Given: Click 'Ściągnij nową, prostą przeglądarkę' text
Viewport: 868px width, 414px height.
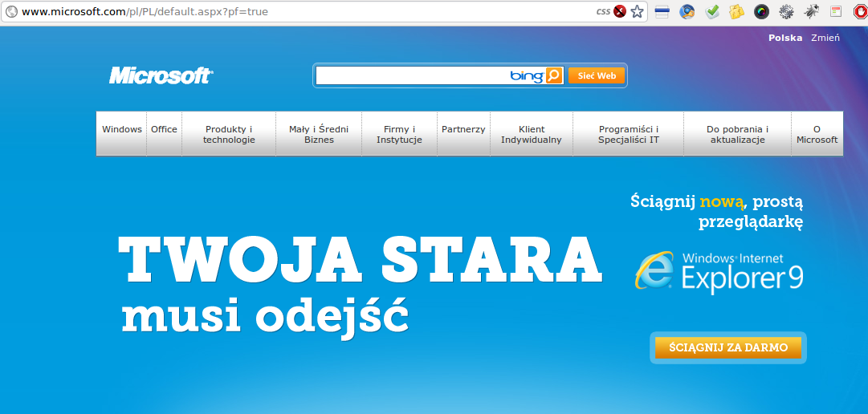Looking at the screenshot, I should pyautogui.click(x=717, y=212).
